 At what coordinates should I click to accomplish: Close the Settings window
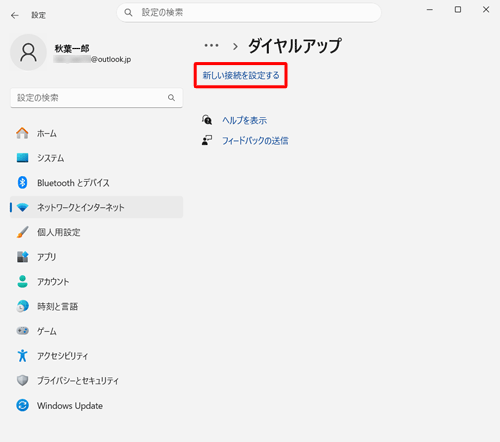[486, 10]
